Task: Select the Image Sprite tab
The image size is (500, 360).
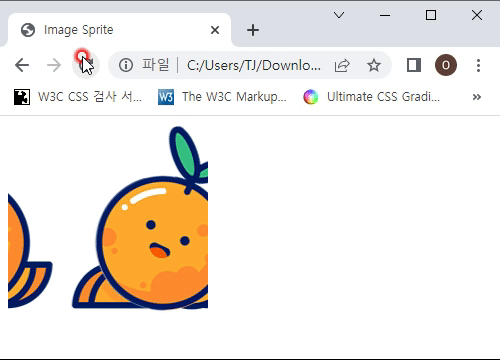Action: [119, 30]
